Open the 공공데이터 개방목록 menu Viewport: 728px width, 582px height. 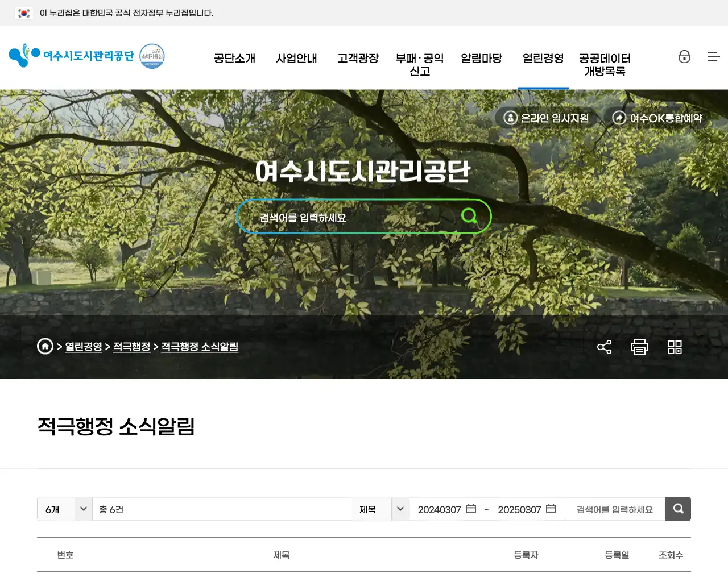[x=605, y=64]
